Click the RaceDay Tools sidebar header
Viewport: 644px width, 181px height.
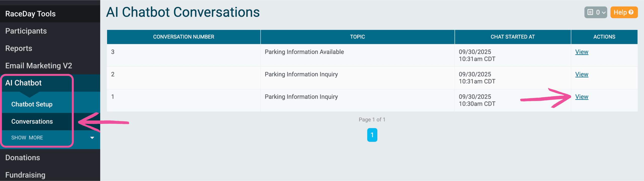30,14
